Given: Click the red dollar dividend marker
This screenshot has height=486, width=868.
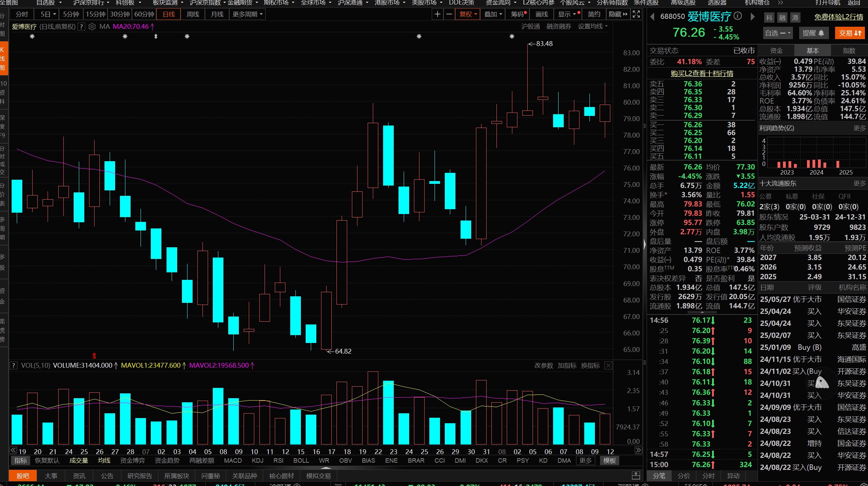Looking at the screenshot, I should 94,356.
